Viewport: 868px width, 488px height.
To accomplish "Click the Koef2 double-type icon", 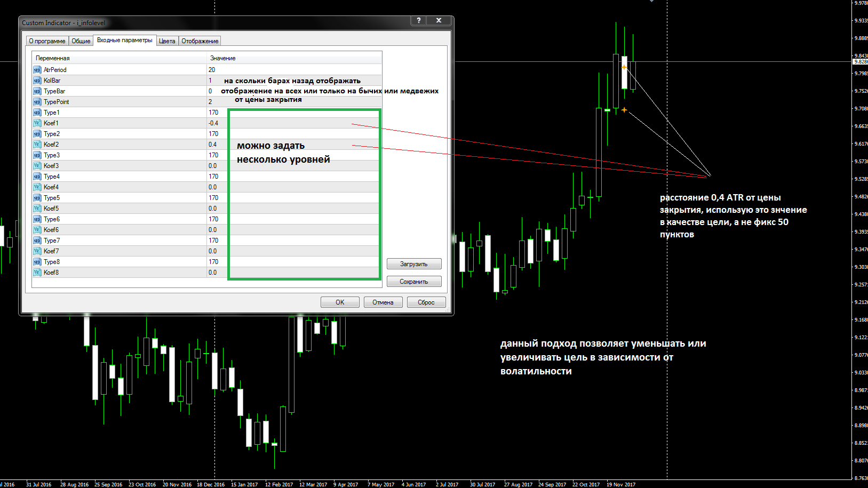I will coord(37,145).
